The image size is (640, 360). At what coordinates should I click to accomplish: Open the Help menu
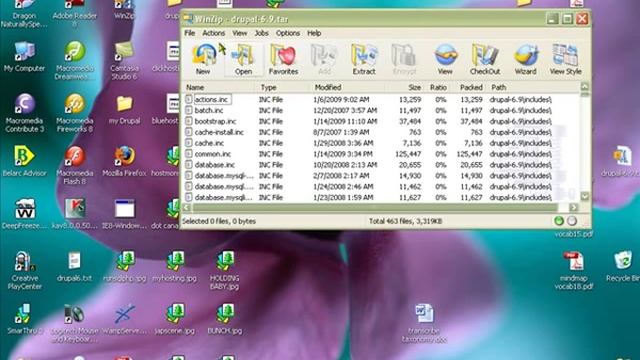point(314,33)
